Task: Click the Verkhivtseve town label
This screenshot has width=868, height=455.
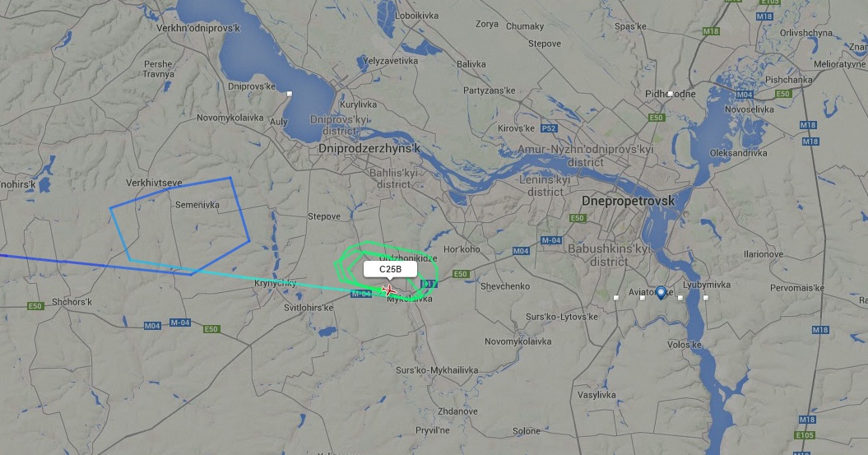Action: (x=154, y=183)
